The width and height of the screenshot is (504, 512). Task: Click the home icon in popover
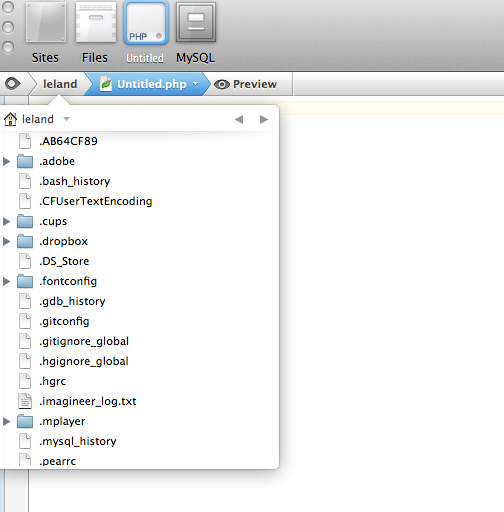11,119
